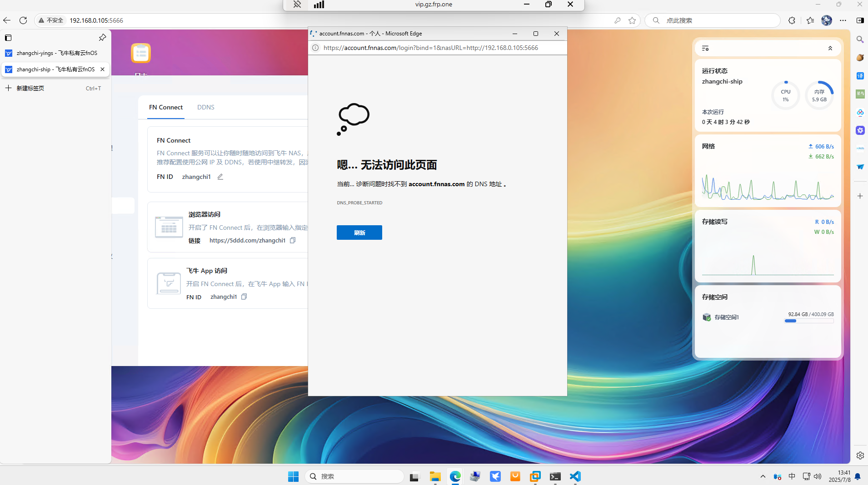Copy FN ID under 飞牛 App 访问
This screenshot has height=485, width=868.
click(x=244, y=297)
